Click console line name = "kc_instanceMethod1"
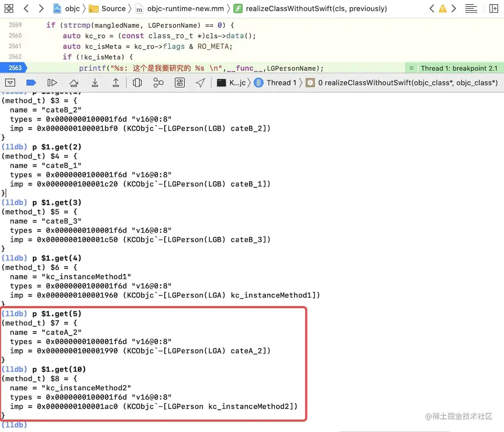Viewport: 504px width, 432px height. (x=71, y=277)
